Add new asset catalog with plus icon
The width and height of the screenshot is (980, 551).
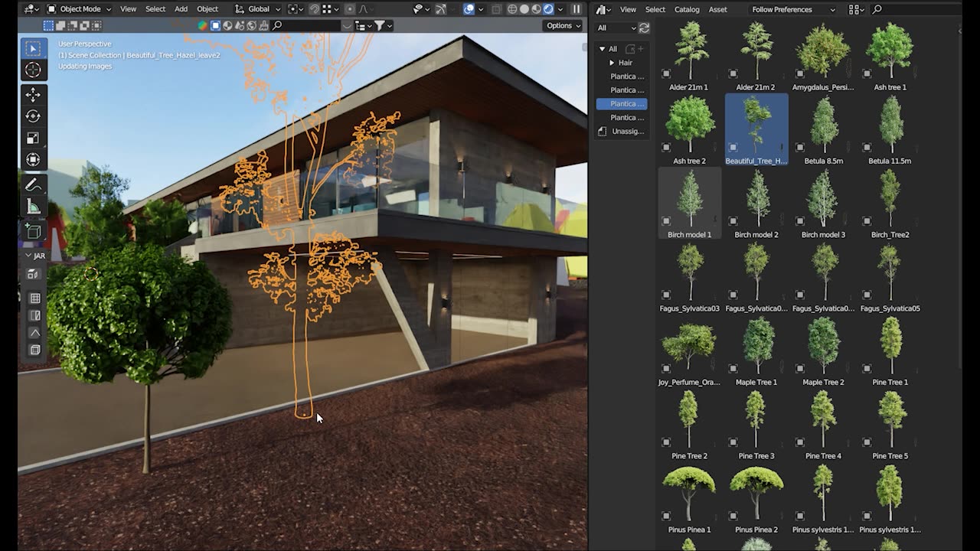click(641, 48)
